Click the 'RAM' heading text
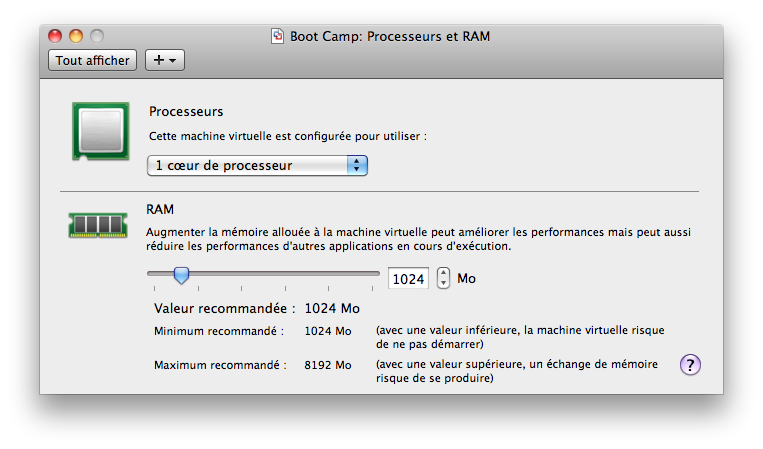Image resolution: width=763 pixels, height=449 pixels. pyautogui.click(x=160, y=209)
